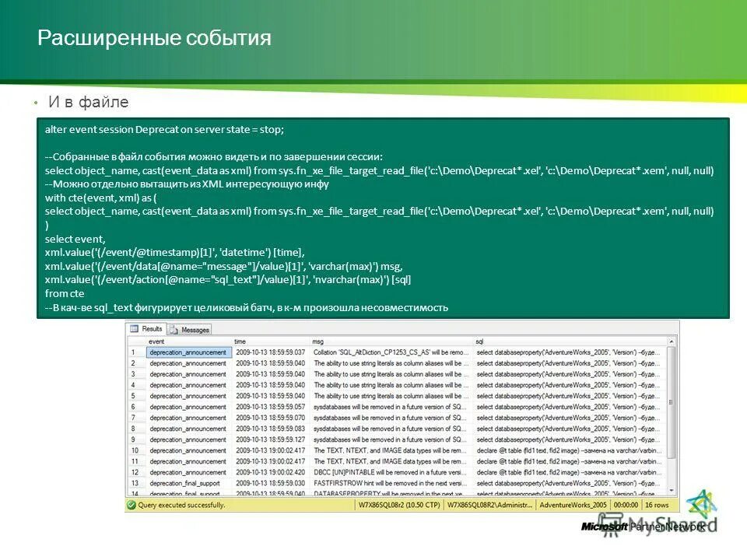
Task: Click the 16 rows status indicator
Action: point(656,505)
